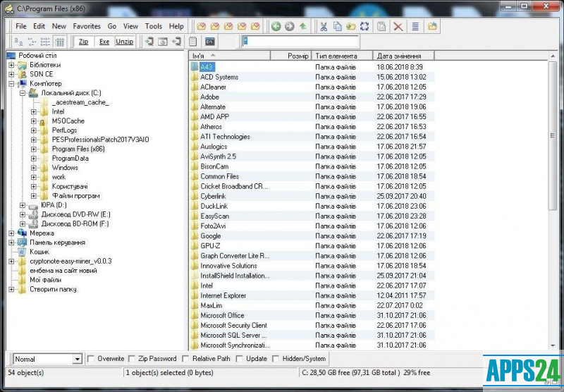Click the Zip button
This screenshot has width=564, height=392.
(83, 42)
